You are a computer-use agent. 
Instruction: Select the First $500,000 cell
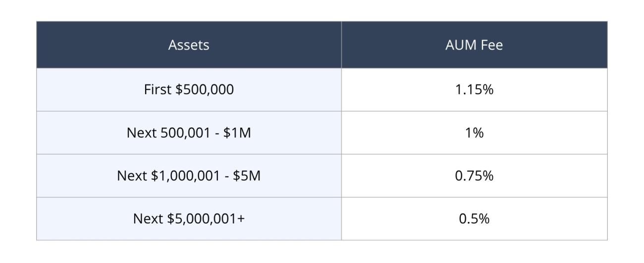[x=189, y=90]
